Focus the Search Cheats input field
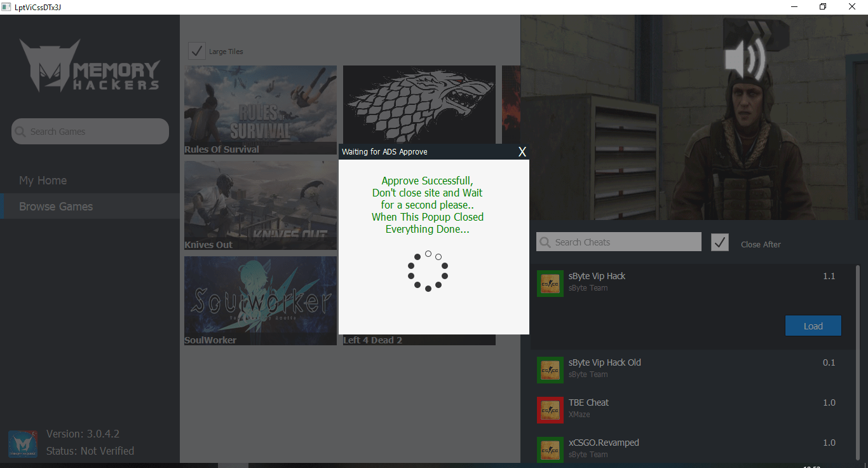The image size is (868, 468). click(619, 242)
